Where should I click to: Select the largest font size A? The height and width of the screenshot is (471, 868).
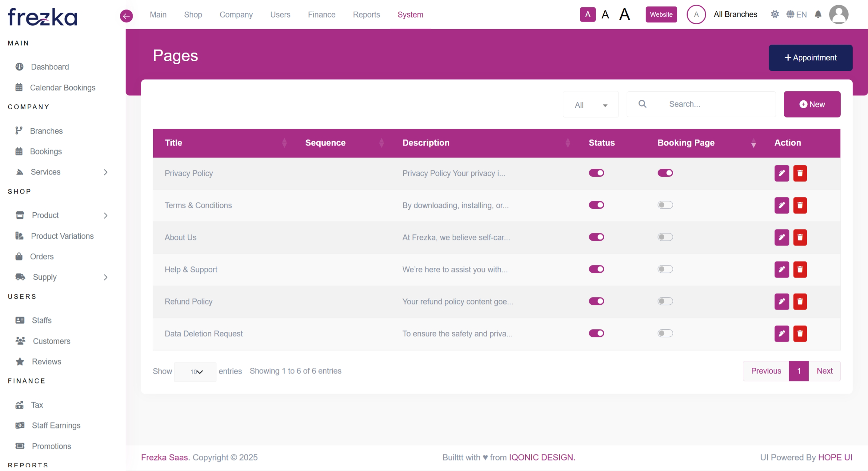click(x=625, y=15)
